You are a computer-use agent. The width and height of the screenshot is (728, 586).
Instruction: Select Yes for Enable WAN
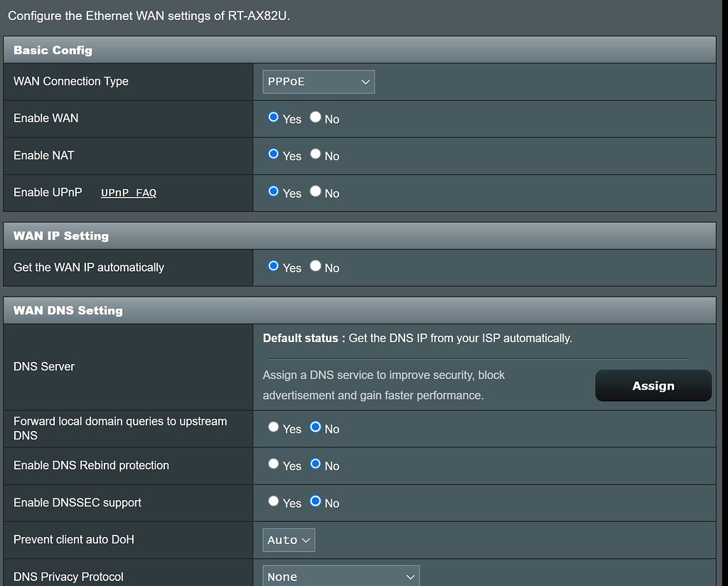tap(272, 117)
